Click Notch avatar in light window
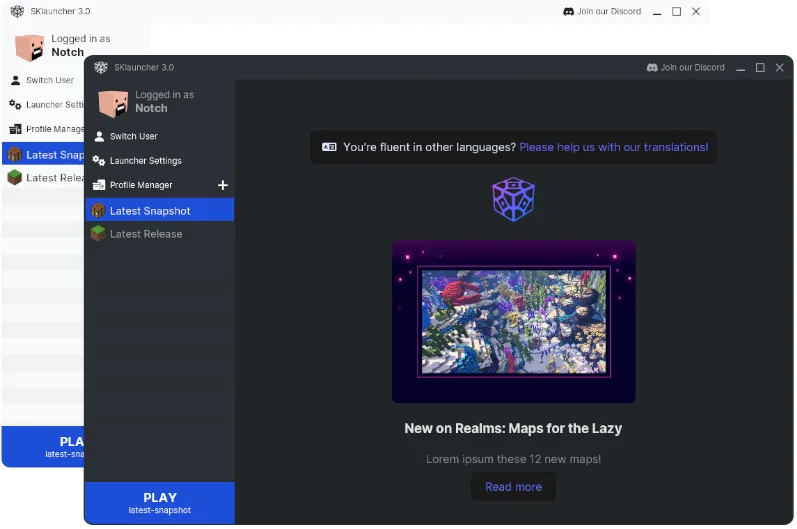 click(x=29, y=47)
